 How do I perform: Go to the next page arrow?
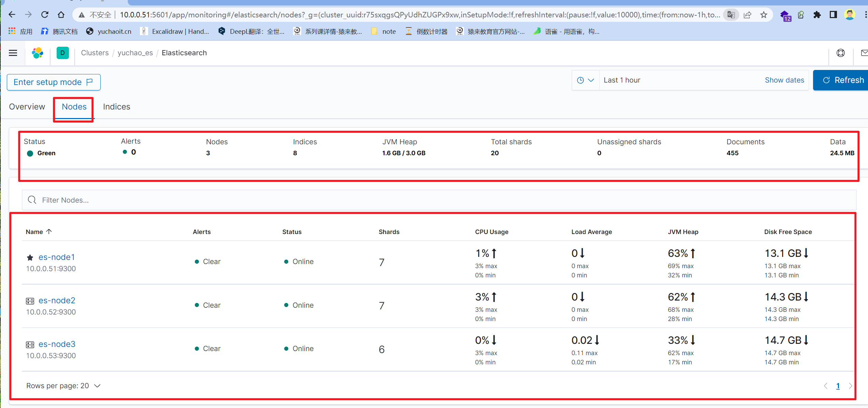point(850,386)
